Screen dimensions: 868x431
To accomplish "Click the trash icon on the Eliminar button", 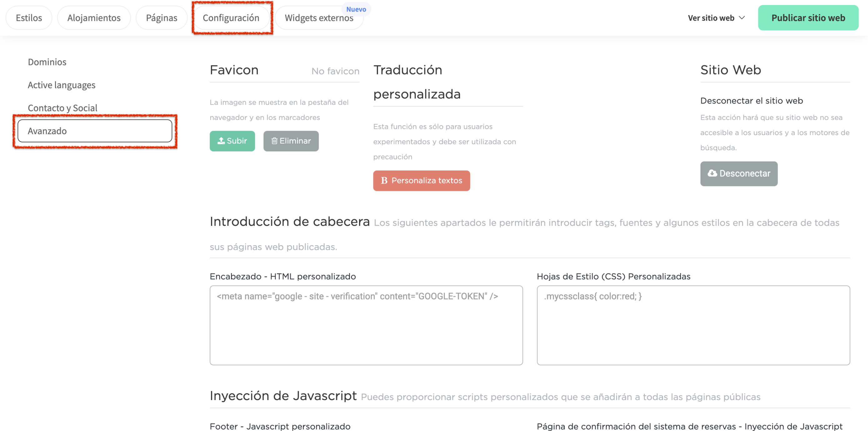I will pyautogui.click(x=274, y=141).
